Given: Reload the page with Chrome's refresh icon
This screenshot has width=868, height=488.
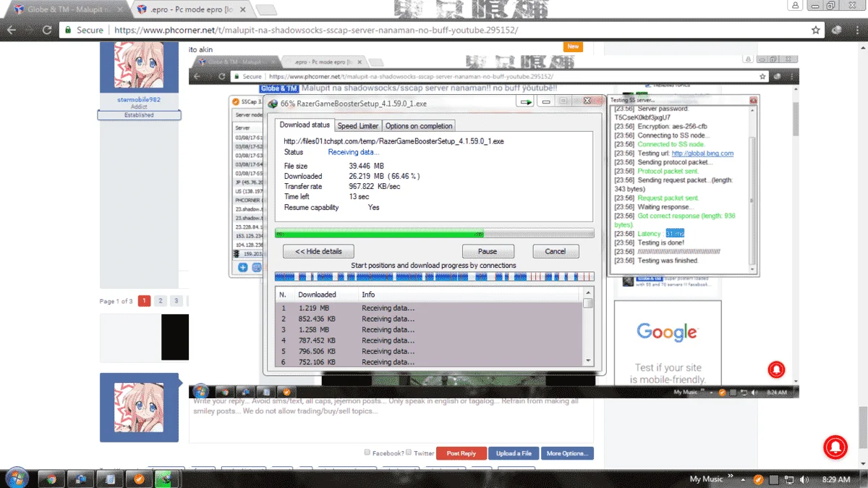Looking at the screenshot, I should coord(47,30).
